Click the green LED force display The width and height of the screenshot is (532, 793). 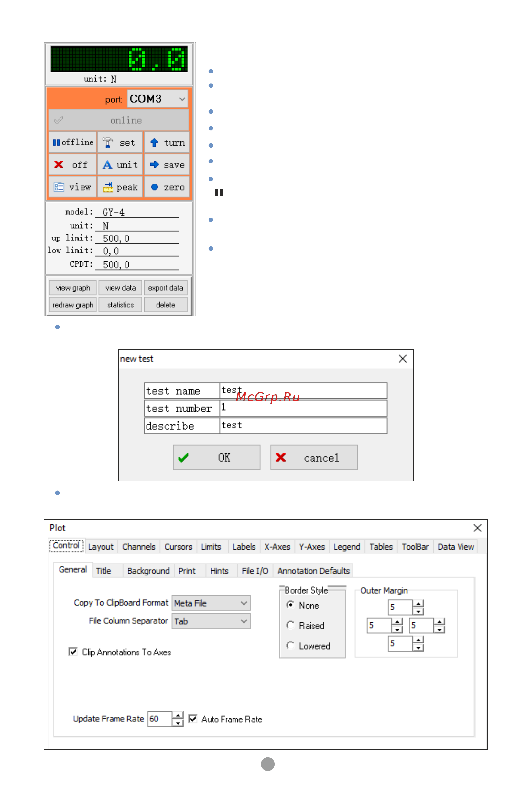coord(119,59)
